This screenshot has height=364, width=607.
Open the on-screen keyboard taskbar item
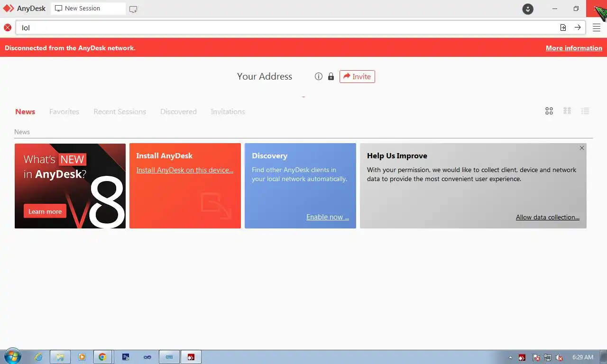(x=169, y=357)
